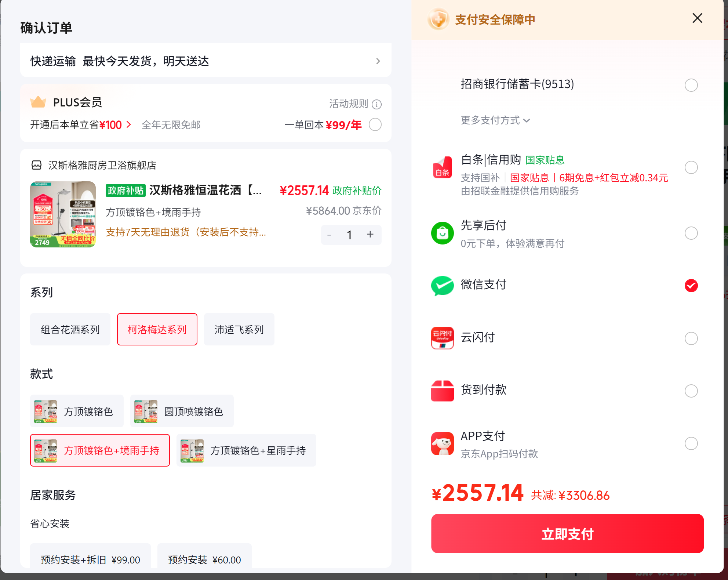Click the 立即支付 pay now button
Screen dimensions: 728x580
click(x=567, y=533)
